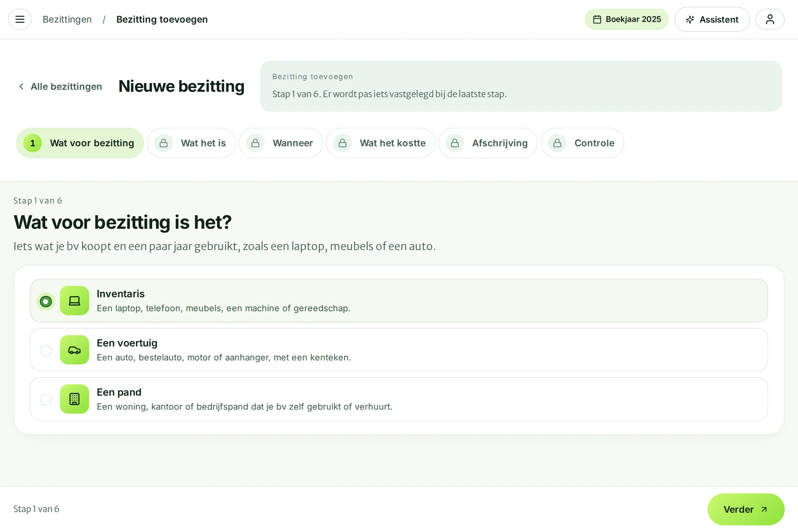Image resolution: width=798 pixels, height=532 pixels.
Task: Click the step number 1 badge
Action: coord(33,143)
